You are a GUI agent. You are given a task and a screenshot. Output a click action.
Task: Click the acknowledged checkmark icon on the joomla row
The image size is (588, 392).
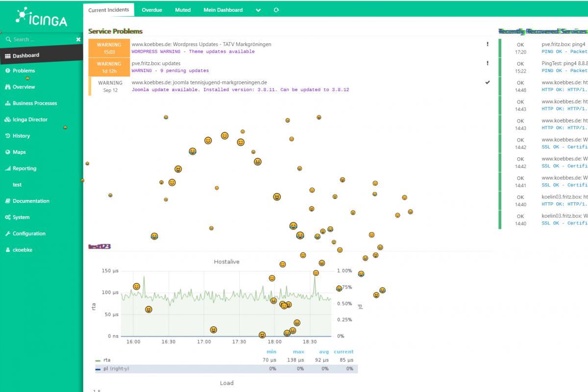488,82
